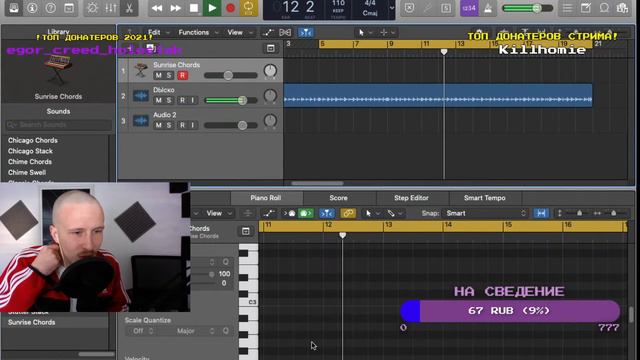Screen dimensions: 640x360
Task: Adjust the Dbicxo track volume slider
Action: tap(231, 100)
